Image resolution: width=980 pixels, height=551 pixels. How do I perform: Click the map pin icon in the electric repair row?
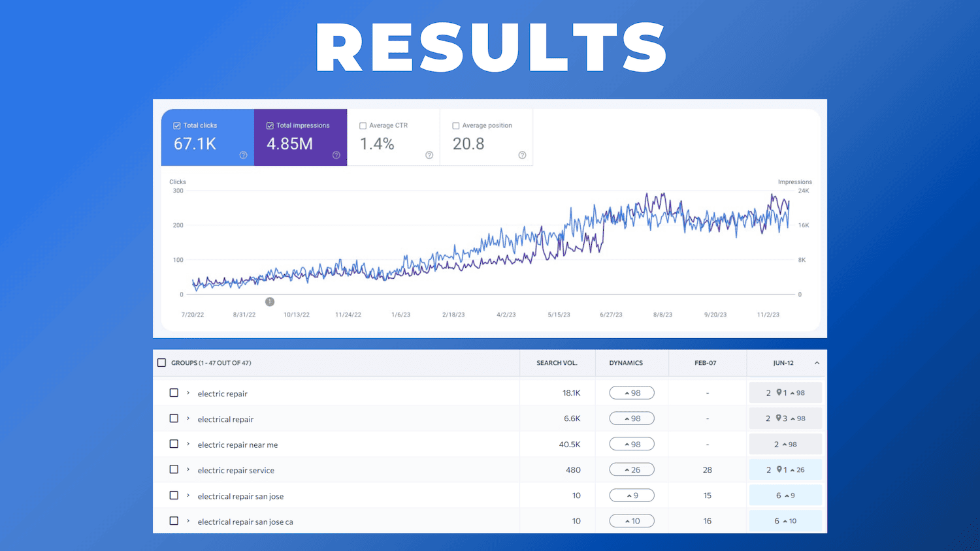point(779,392)
